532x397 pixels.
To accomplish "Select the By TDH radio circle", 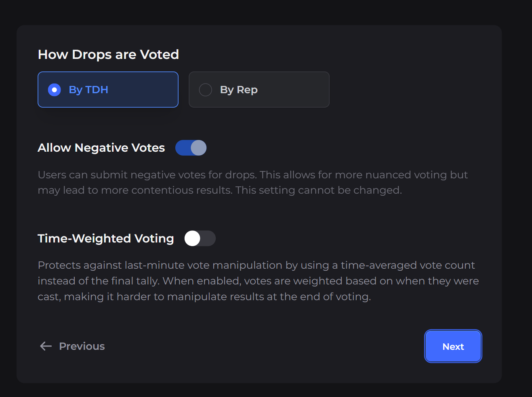I will tap(54, 90).
